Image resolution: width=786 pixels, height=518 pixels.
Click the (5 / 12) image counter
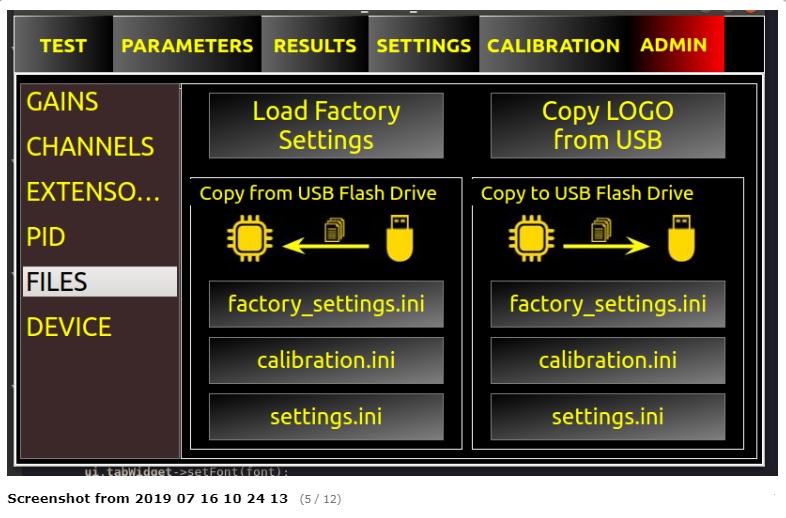[320, 499]
